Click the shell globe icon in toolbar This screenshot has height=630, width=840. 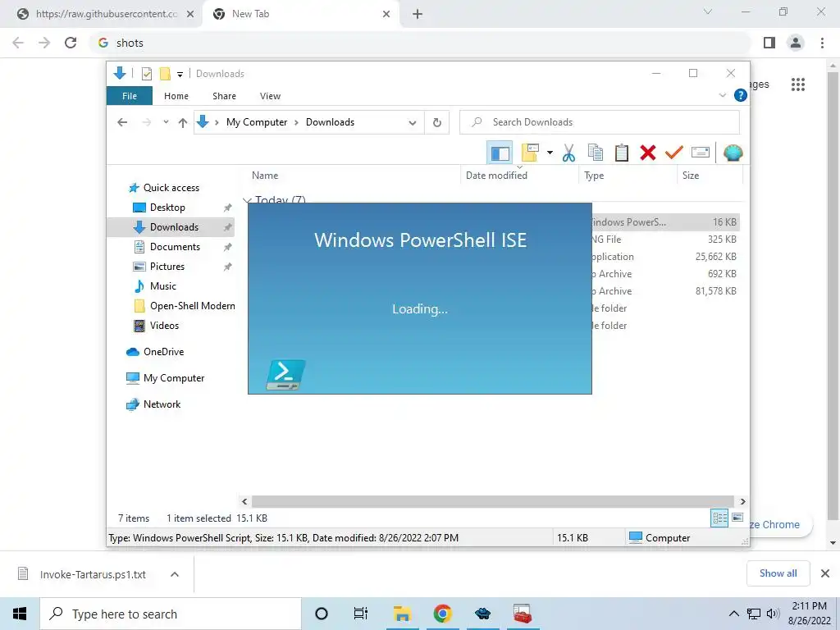click(733, 153)
